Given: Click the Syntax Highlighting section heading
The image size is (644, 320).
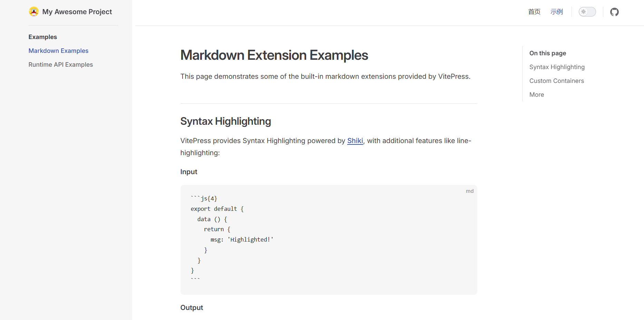Looking at the screenshot, I should [226, 121].
